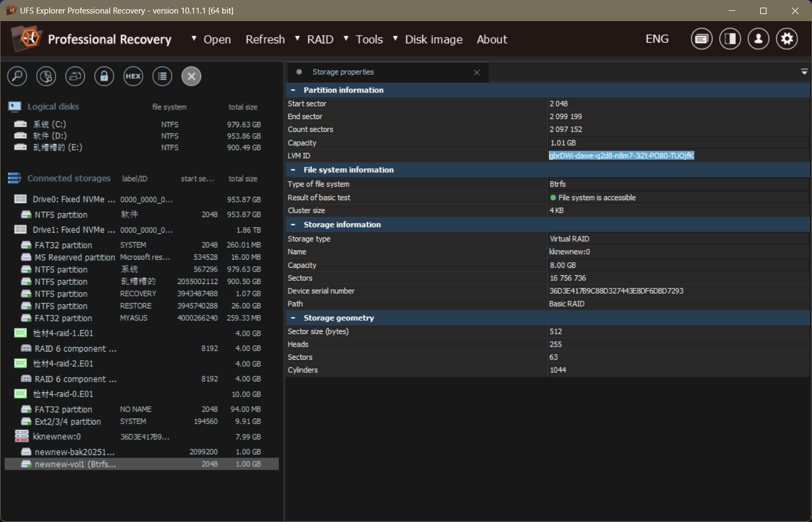Select the 软件 (D:) logical disk
The image size is (812, 522).
click(x=142, y=136)
